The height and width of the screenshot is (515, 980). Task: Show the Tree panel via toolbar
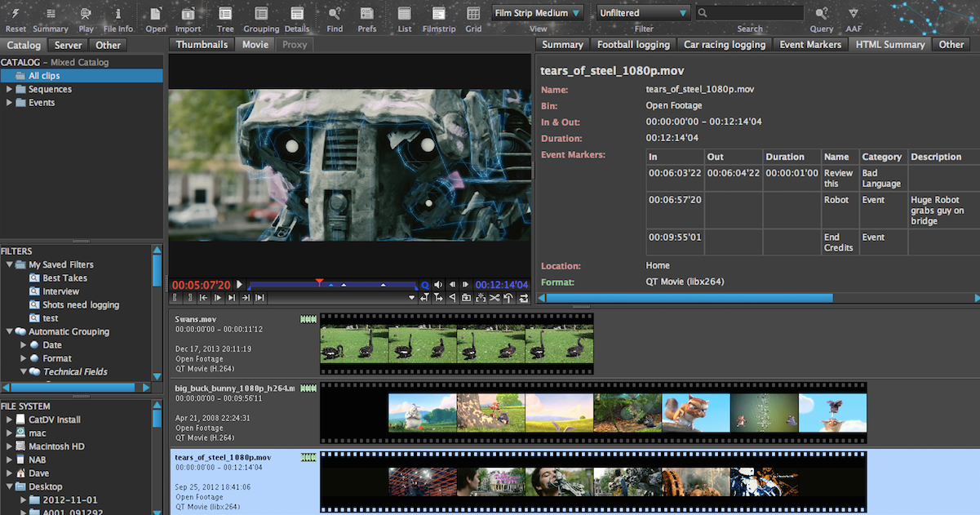[225, 13]
